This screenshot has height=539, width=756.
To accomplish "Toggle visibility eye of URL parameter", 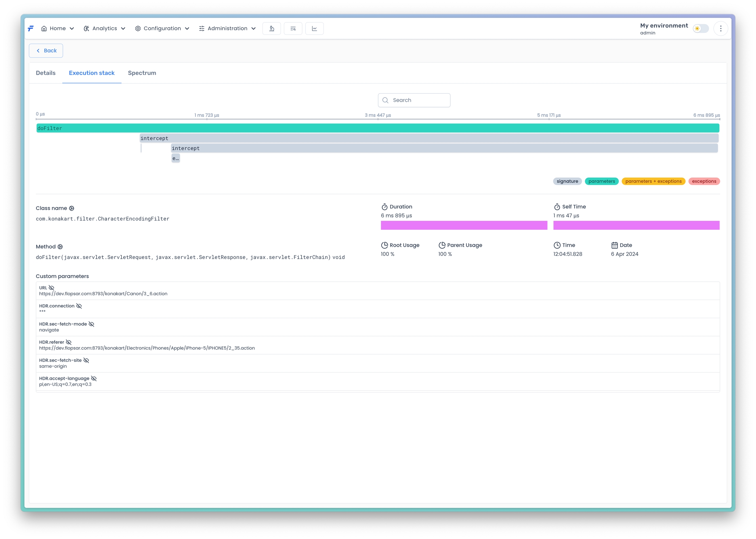I will (52, 288).
